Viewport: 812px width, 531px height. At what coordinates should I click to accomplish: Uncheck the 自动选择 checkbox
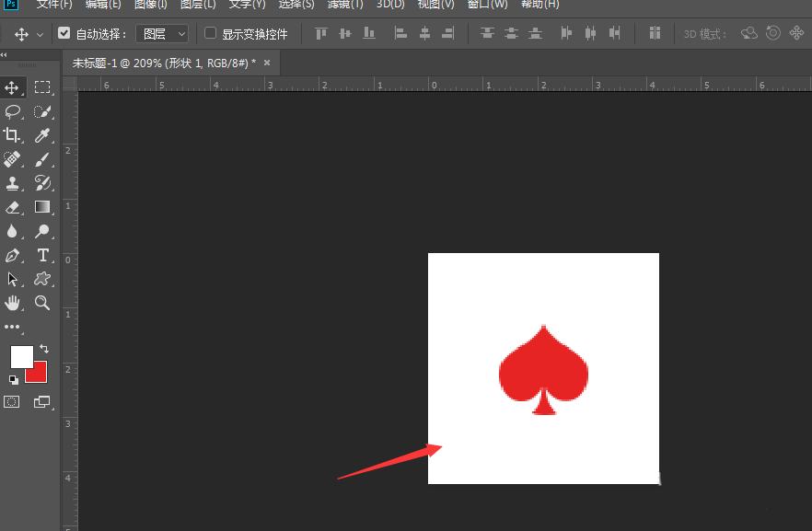(x=64, y=33)
